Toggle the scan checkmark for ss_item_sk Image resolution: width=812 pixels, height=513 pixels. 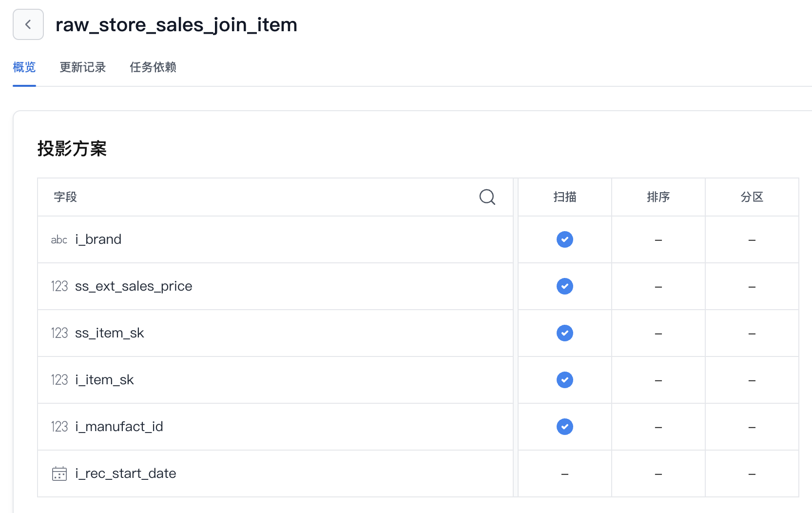[564, 333]
